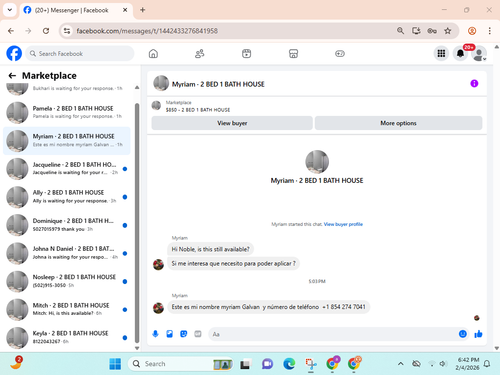Screen dimensions: 500x375
Task: Click the large listing photo in chat
Action: [x=317, y=162]
